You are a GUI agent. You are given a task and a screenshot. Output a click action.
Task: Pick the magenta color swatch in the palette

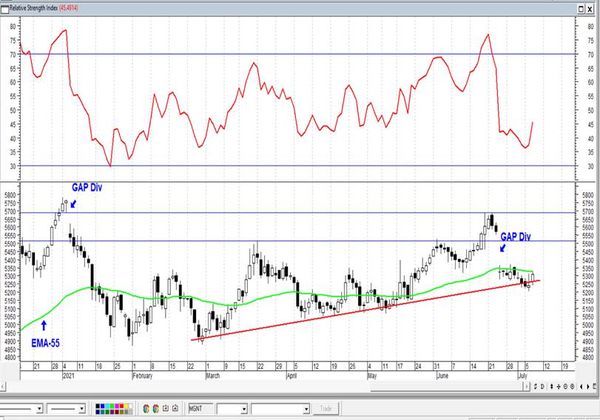pos(117,406)
